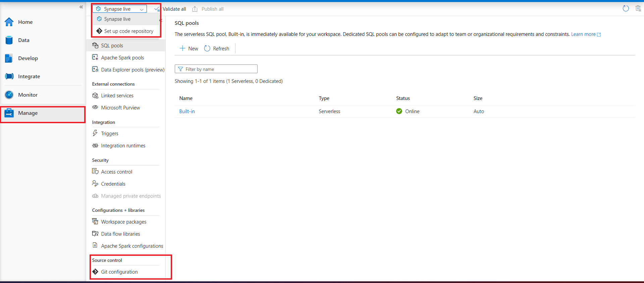Open the Integrate hub
Screen dimensions: 644x283
coord(22,77)
